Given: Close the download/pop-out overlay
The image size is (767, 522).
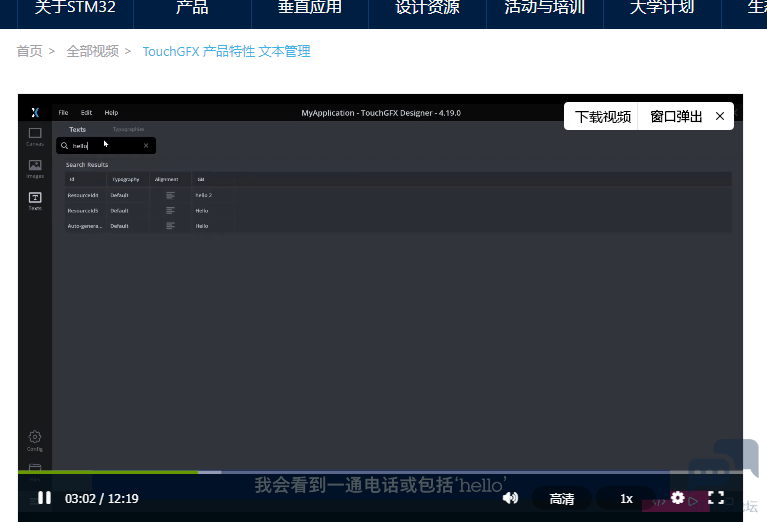Looking at the screenshot, I should coord(720,116).
